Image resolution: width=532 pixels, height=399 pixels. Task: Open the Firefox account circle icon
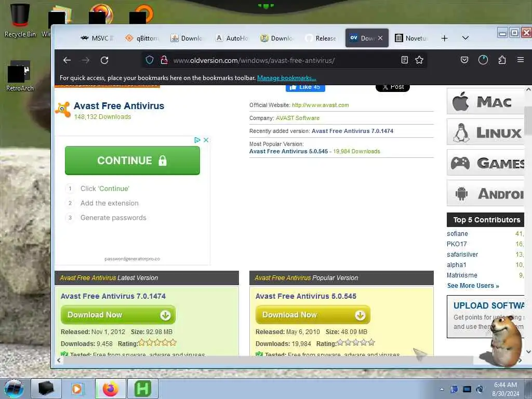483,60
